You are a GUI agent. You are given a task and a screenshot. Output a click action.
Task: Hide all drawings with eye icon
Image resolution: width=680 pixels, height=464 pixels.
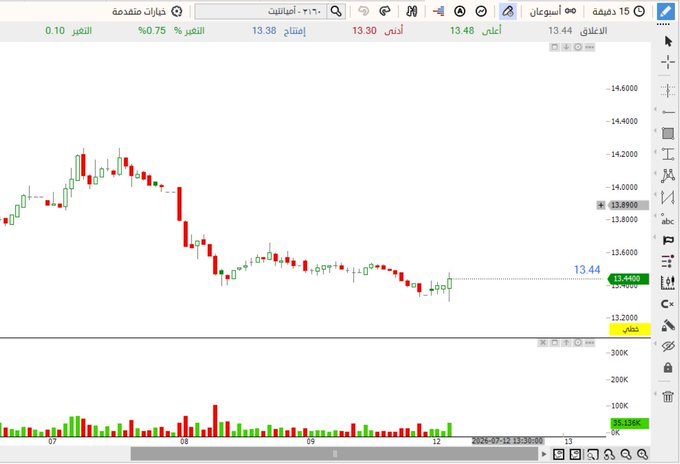click(x=668, y=346)
